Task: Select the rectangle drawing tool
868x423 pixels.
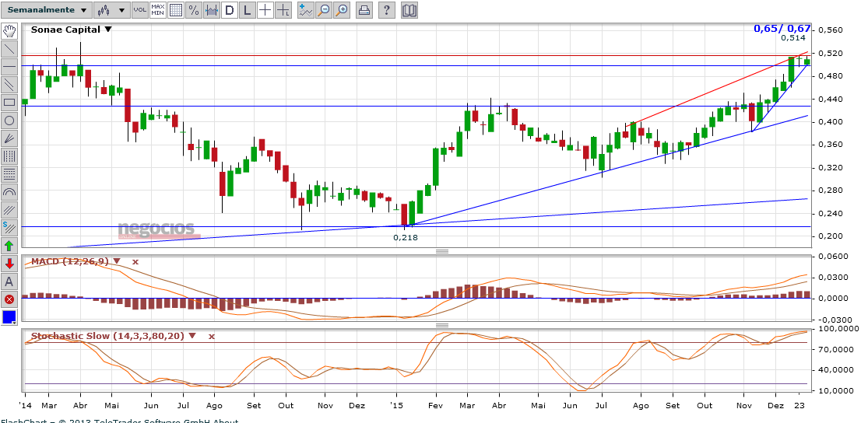Action: tap(9, 103)
